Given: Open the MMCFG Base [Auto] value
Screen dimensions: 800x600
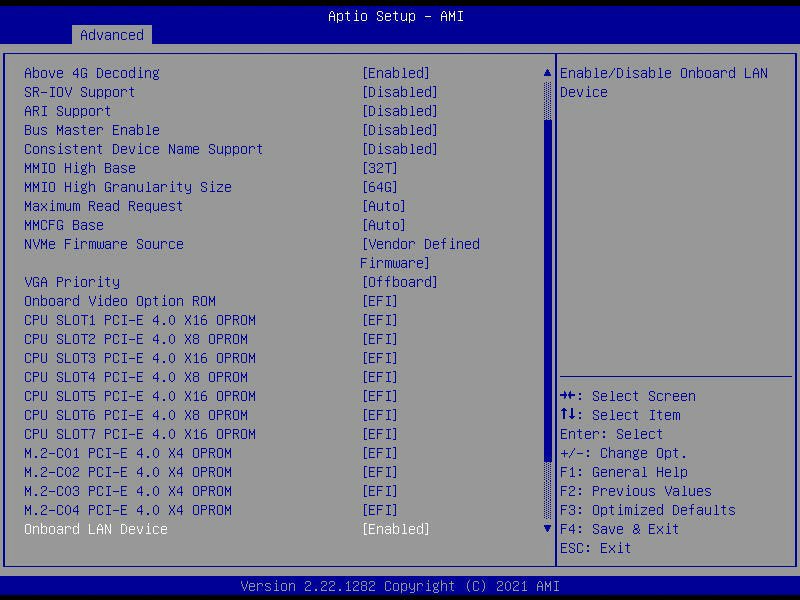Looking at the screenshot, I should (384, 225).
